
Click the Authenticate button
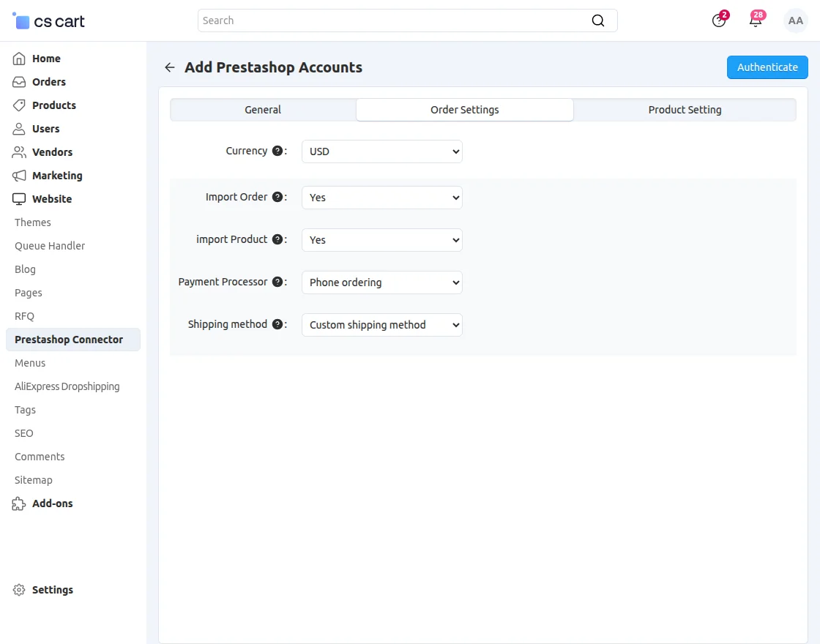coord(767,67)
